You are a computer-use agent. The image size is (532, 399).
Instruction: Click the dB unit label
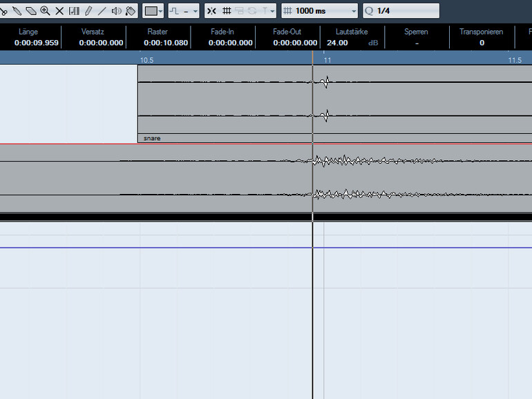coord(373,43)
